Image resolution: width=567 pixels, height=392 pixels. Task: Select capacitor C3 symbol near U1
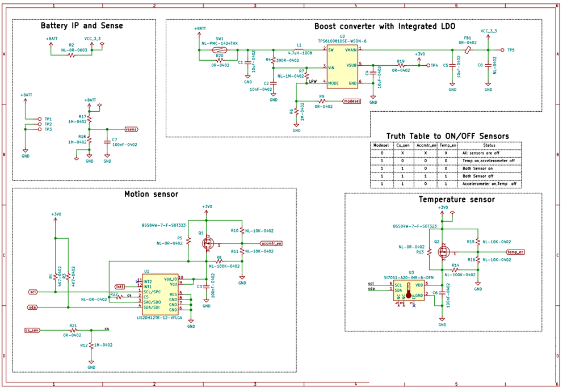tap(206, 286)
